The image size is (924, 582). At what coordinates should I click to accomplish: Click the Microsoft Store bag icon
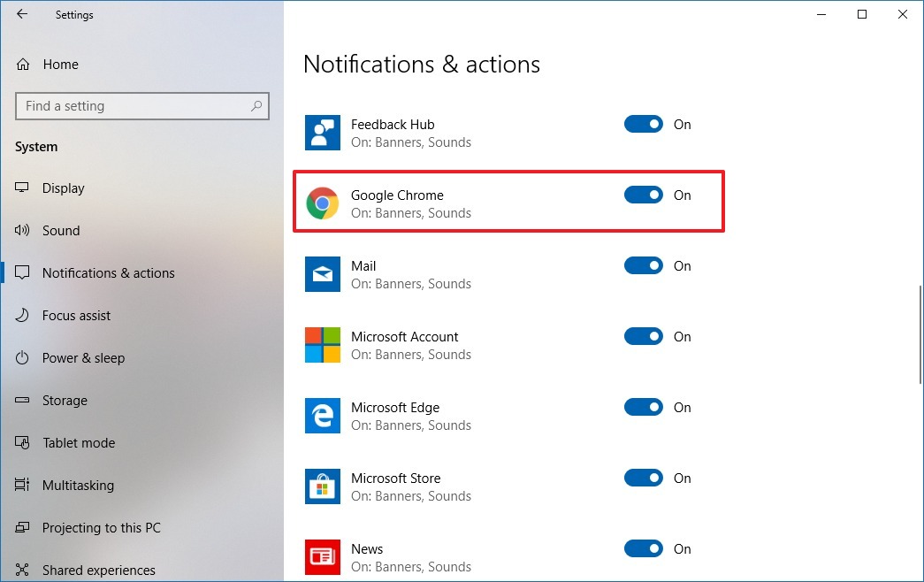pos(323,486)
